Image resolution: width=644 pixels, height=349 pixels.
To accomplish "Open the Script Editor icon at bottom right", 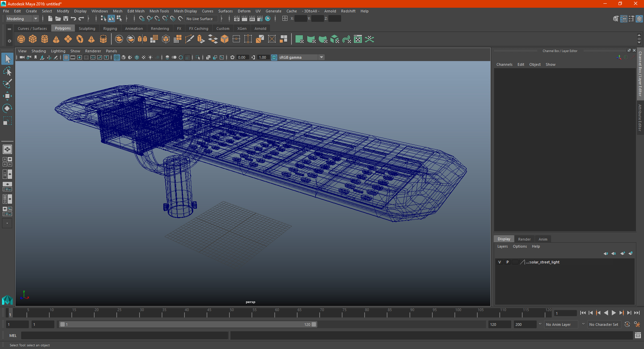I will 638,335.
